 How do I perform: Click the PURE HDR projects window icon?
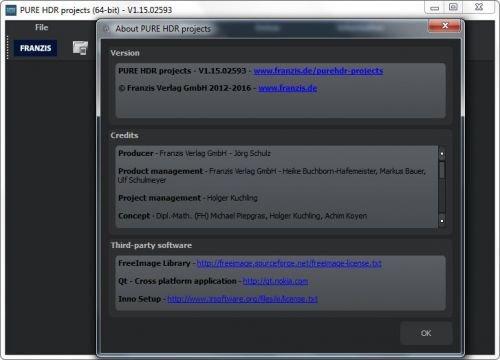click(11, 10)
